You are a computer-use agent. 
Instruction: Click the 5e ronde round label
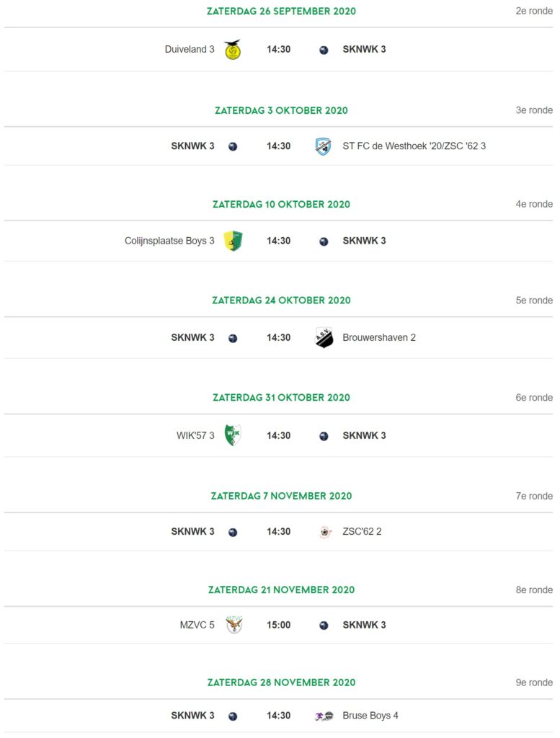click(534, 301)
